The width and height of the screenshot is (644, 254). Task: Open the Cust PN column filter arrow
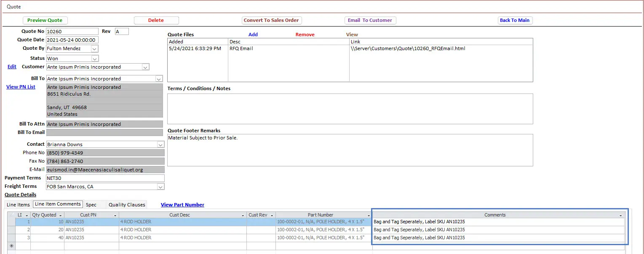pos(115,215)
